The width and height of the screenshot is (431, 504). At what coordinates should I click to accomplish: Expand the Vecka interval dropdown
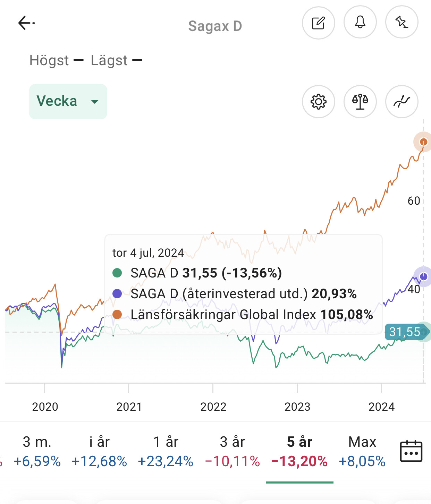click(68, 102)
